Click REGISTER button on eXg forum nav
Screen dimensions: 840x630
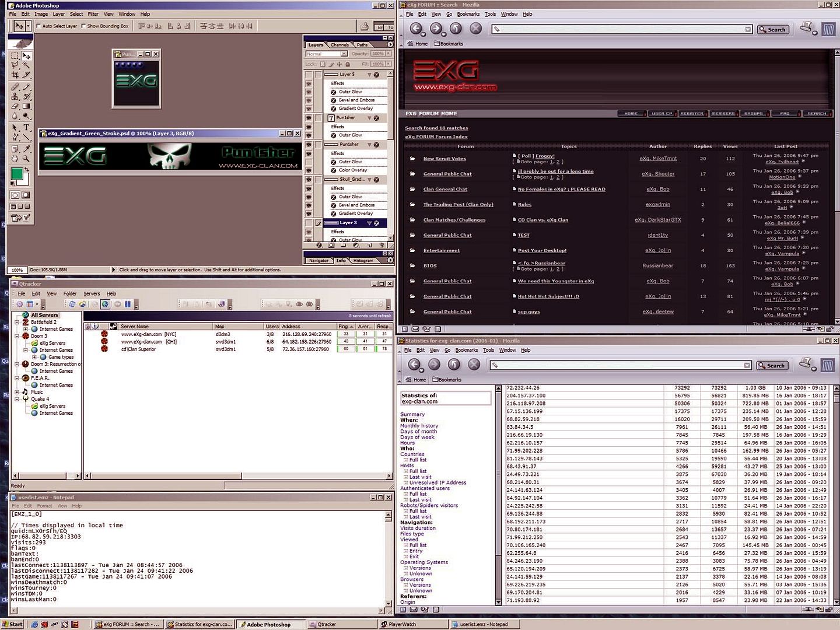point(692,114)
